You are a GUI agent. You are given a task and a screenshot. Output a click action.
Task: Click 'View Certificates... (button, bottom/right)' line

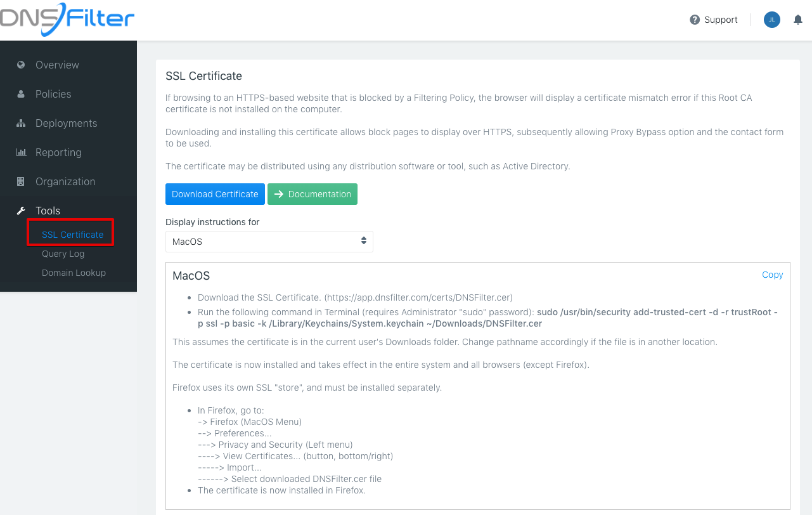[295, 456]
